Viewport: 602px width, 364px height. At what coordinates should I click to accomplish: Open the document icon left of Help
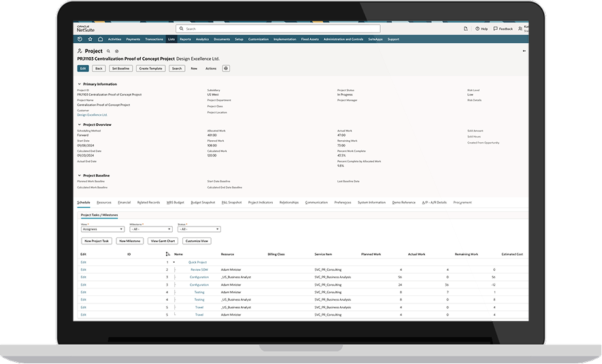465,29
